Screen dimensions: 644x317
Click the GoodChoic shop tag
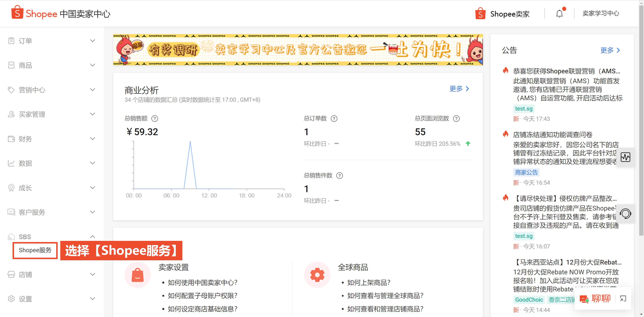pos(529,299)
